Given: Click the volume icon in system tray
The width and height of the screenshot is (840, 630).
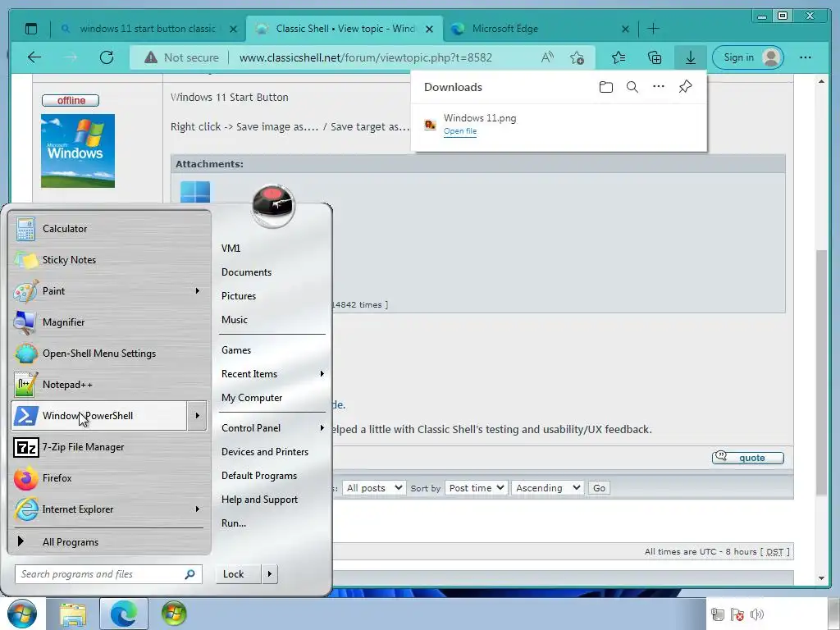Looking at the screenshot, I should [x=757, y=614].
